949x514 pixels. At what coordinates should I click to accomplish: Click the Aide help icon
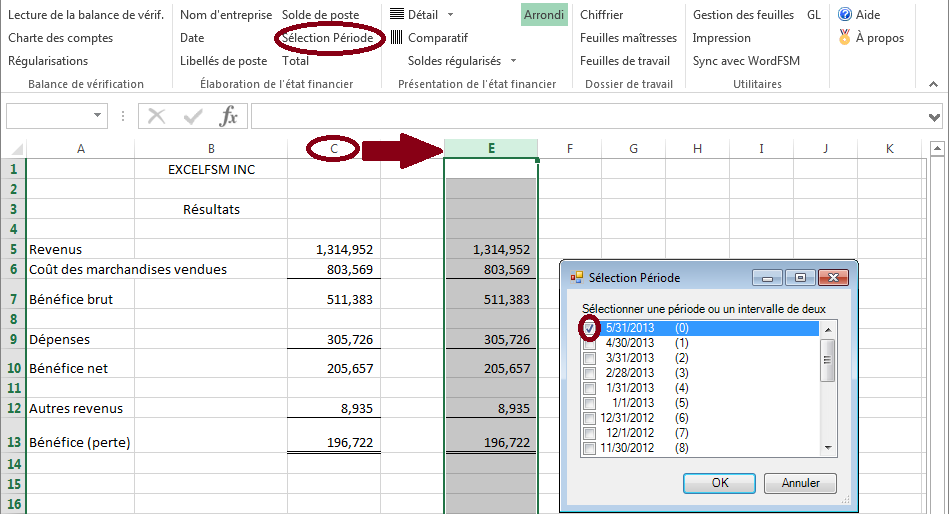[845, 15]
